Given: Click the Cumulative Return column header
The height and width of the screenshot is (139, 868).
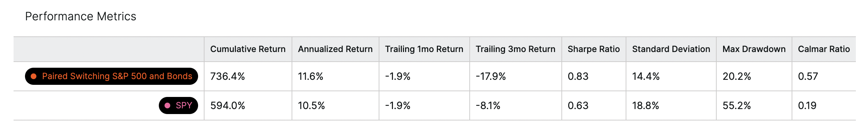Looking at the screenshot, I should 248,49.
